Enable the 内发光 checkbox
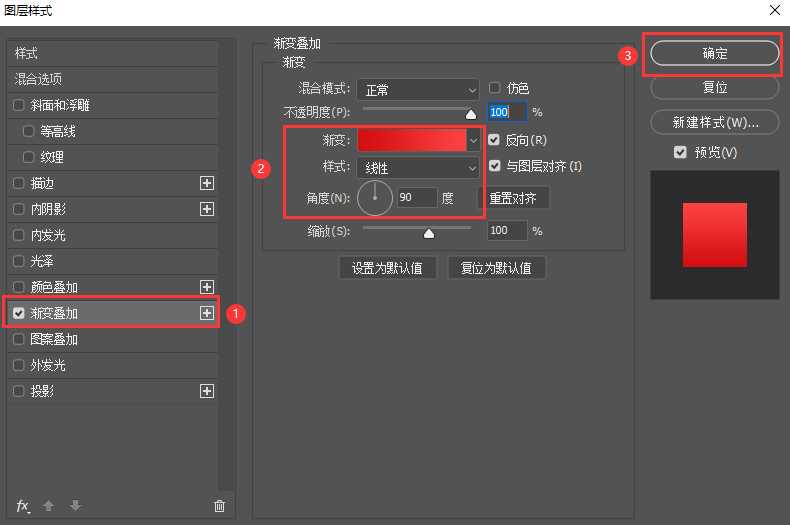790x525 pixels. [19, 235]
